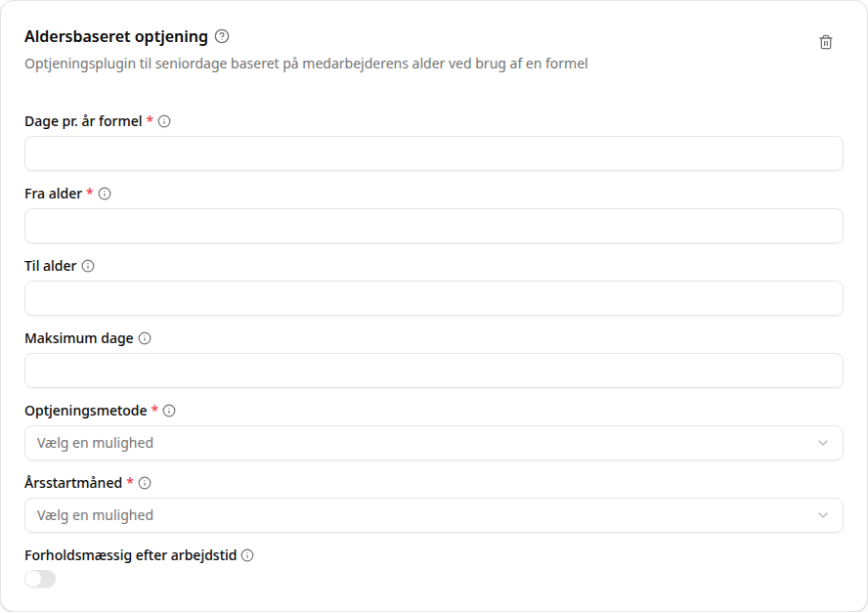Select Vælg en mulighed under Årsstartmåned
868x613 pixels.
click(96, 515)
